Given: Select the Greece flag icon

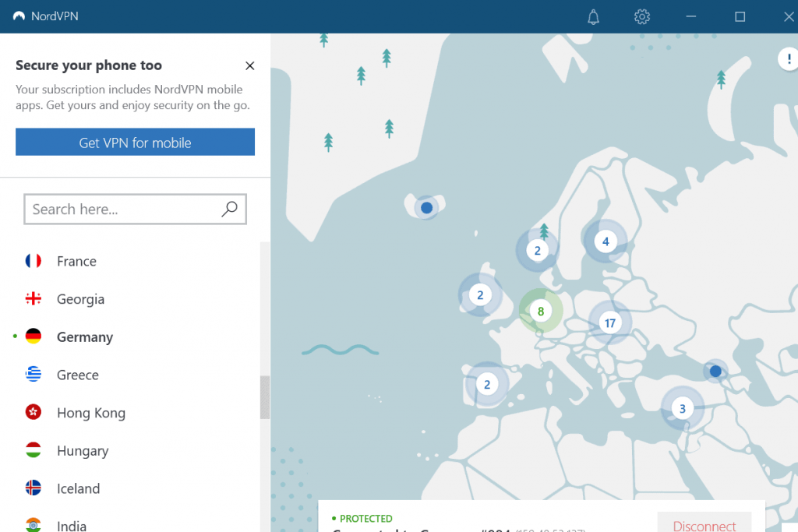Looking at the screenshot, I should 32,375.
